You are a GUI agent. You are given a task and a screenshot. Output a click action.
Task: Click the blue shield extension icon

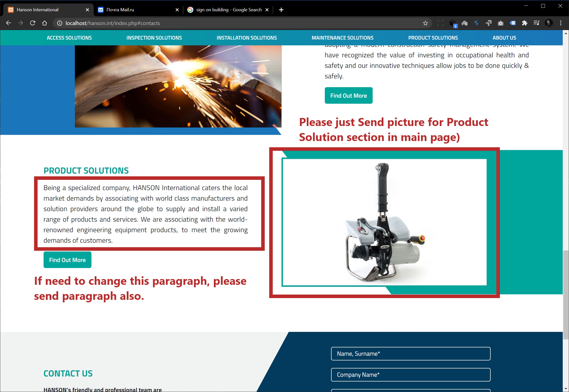pos(477,23)
